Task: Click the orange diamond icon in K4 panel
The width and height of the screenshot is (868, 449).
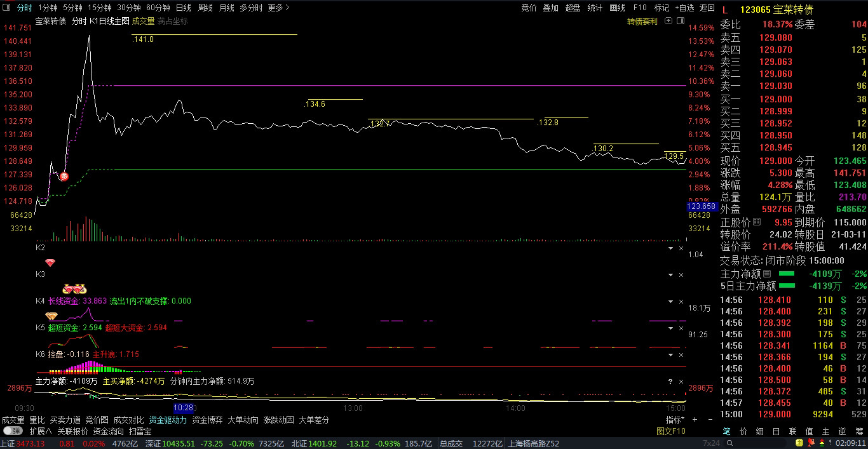Action: pyautogui.click(x=51, y=316)
